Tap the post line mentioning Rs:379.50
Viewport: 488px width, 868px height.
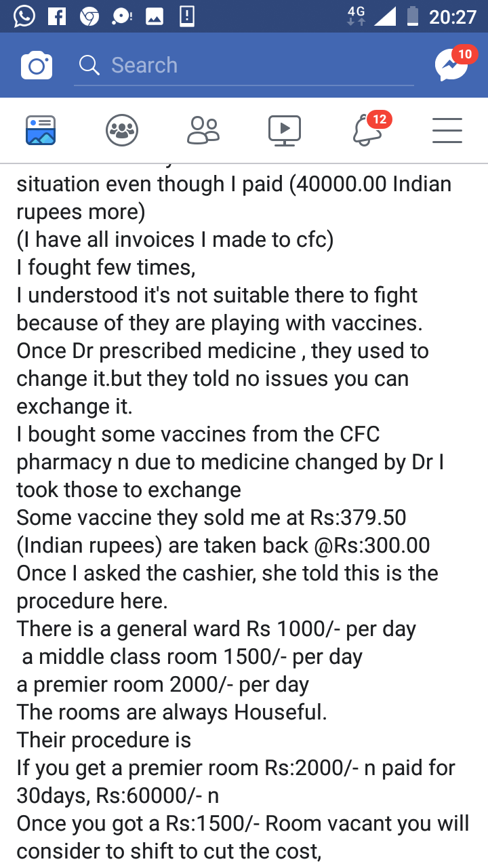click(x=211, y=518)
